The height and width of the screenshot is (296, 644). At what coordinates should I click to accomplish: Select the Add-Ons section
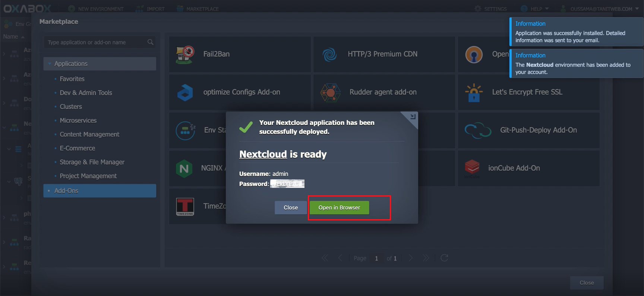(100, 190)
